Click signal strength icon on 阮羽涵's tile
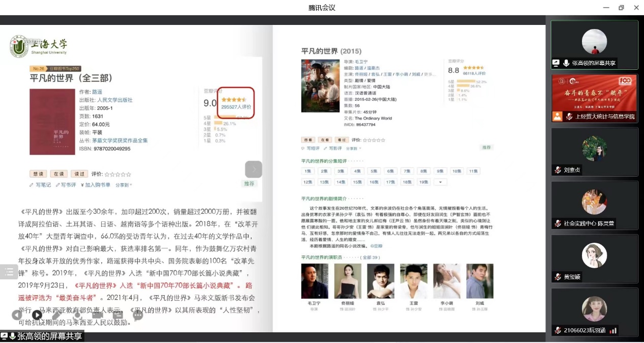Screen dimensions: 644x343 tap(613, 330)
